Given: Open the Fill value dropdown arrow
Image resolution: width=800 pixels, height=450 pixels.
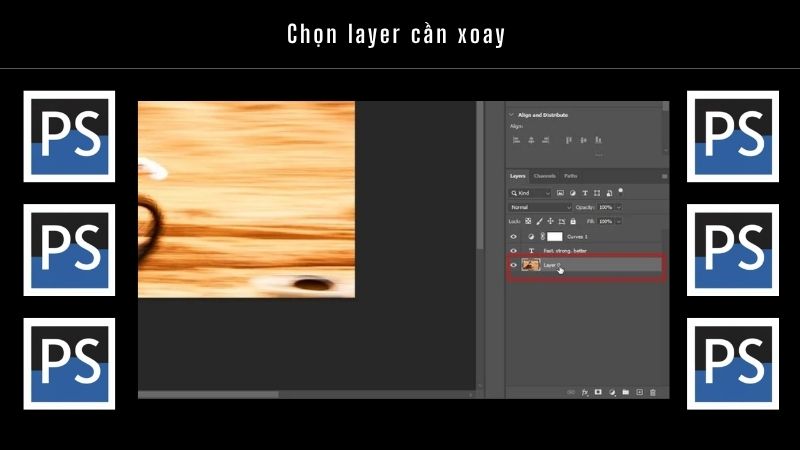Looking at the screenshot, I should [x=619, y=221].
